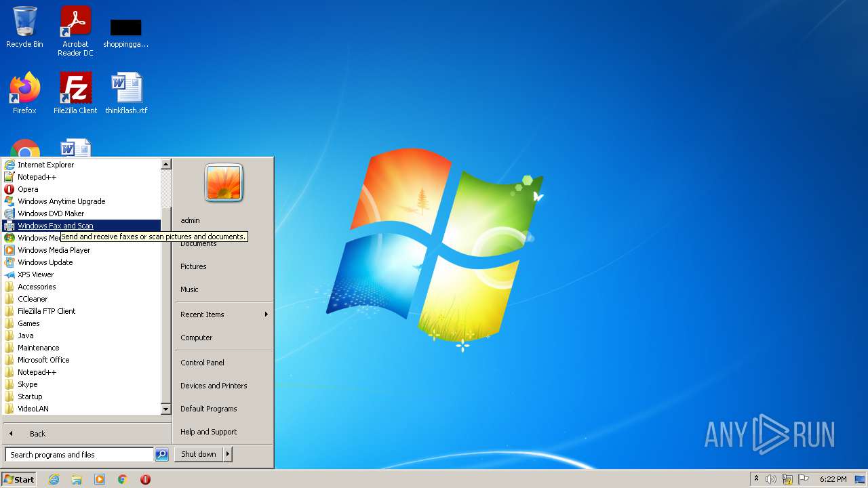Click the 6:22 PM clock
The width and height of the screenshot is (868, 488).
coord(833,479)
